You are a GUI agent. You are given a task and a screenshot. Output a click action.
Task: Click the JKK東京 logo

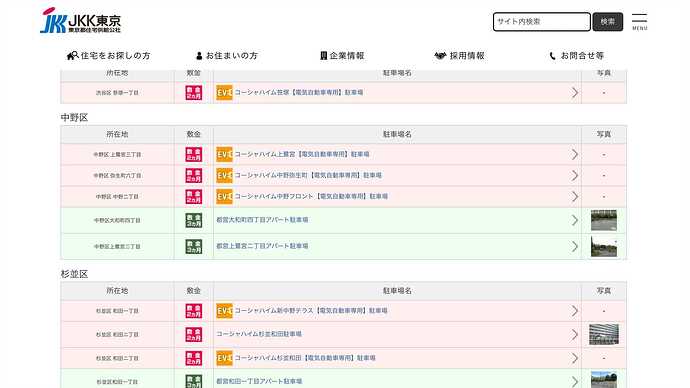(80, 20)
